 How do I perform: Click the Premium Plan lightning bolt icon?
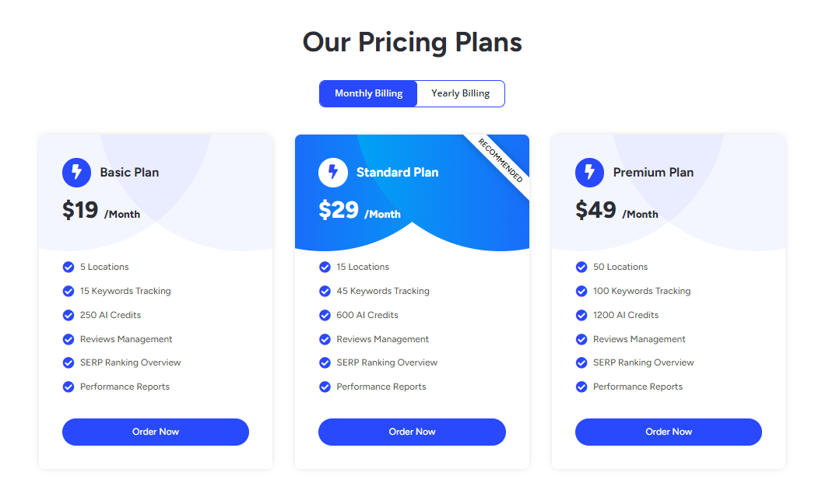589,172
